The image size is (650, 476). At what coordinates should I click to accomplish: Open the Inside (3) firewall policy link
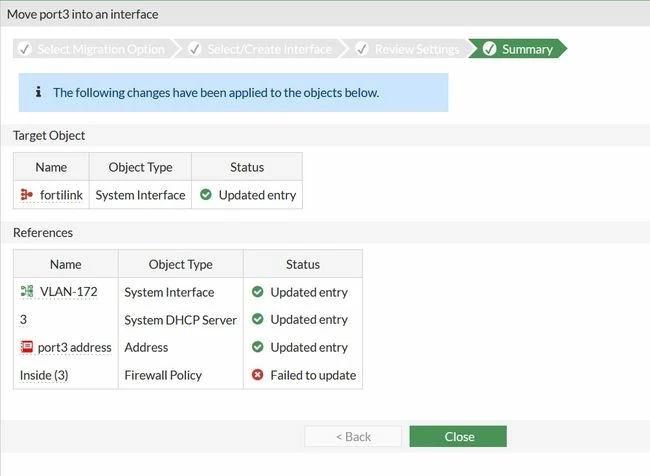[x=44, y=375]
